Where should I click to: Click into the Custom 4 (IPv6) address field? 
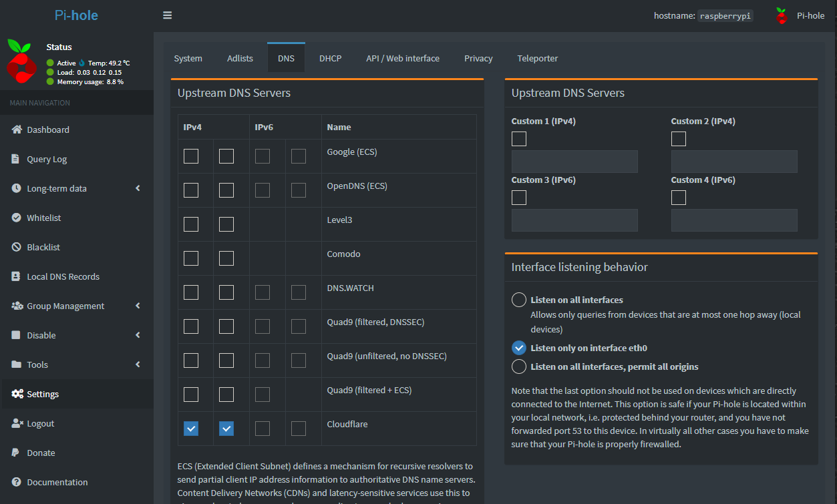[734, 220]
